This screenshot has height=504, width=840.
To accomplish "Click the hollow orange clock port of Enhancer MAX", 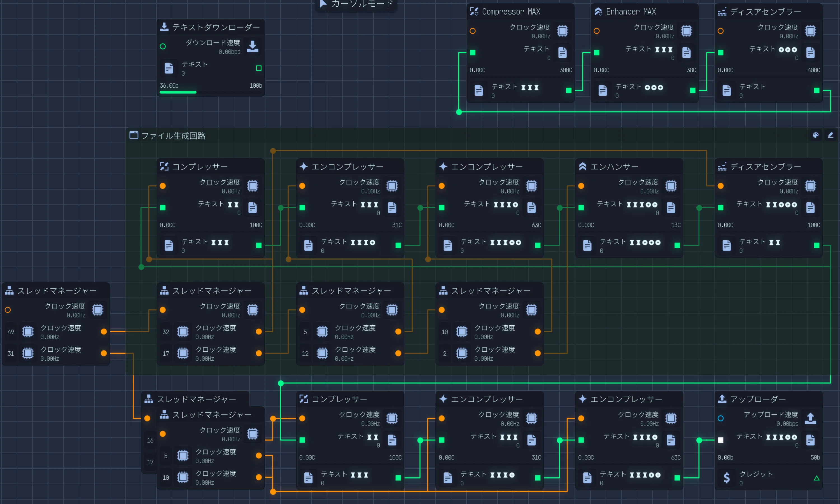I will tap(597, 31).
